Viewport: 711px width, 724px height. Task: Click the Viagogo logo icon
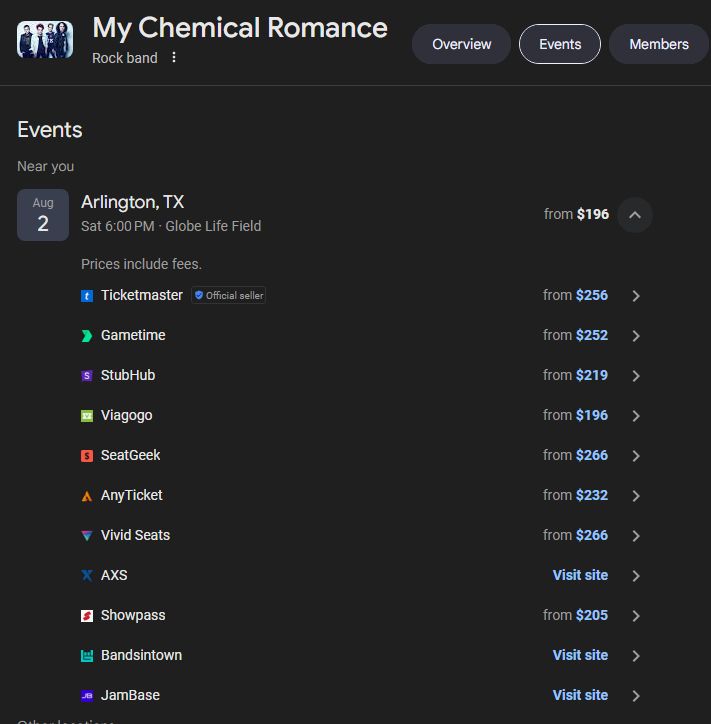[87, 416]
